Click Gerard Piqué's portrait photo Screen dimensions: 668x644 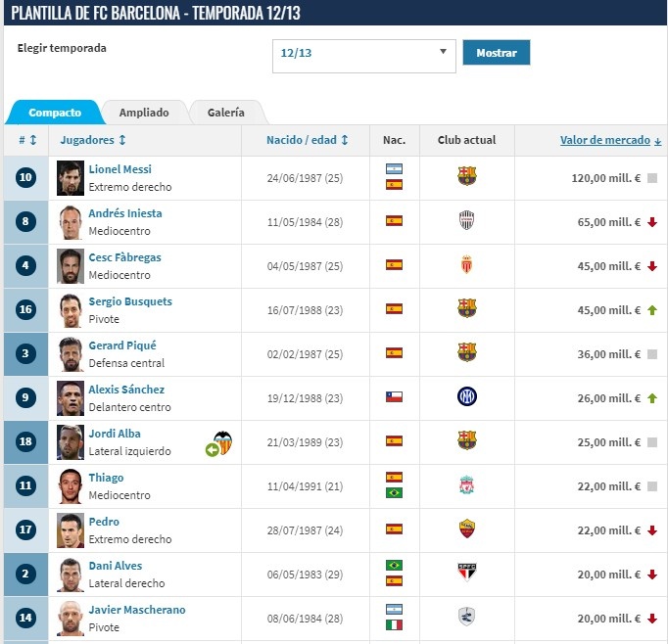71,354
